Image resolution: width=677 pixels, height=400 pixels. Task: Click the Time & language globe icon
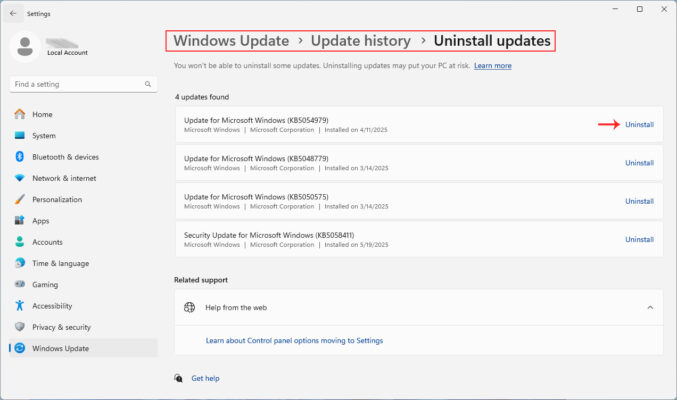point(19,263)
